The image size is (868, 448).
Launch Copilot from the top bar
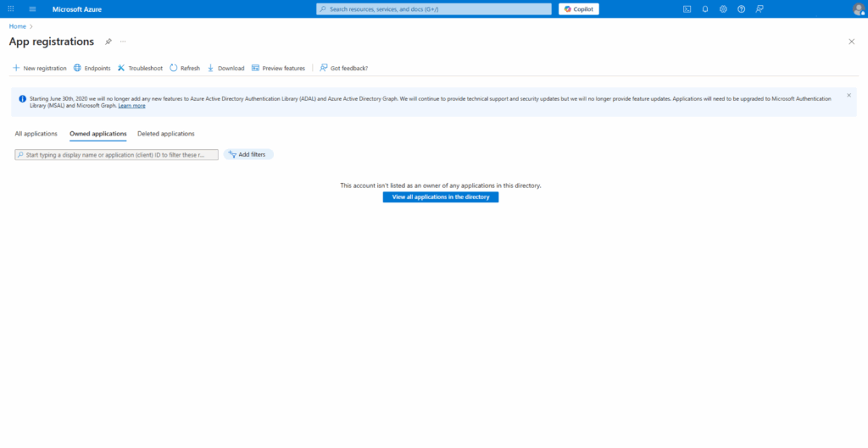click(x=579, y=9)
